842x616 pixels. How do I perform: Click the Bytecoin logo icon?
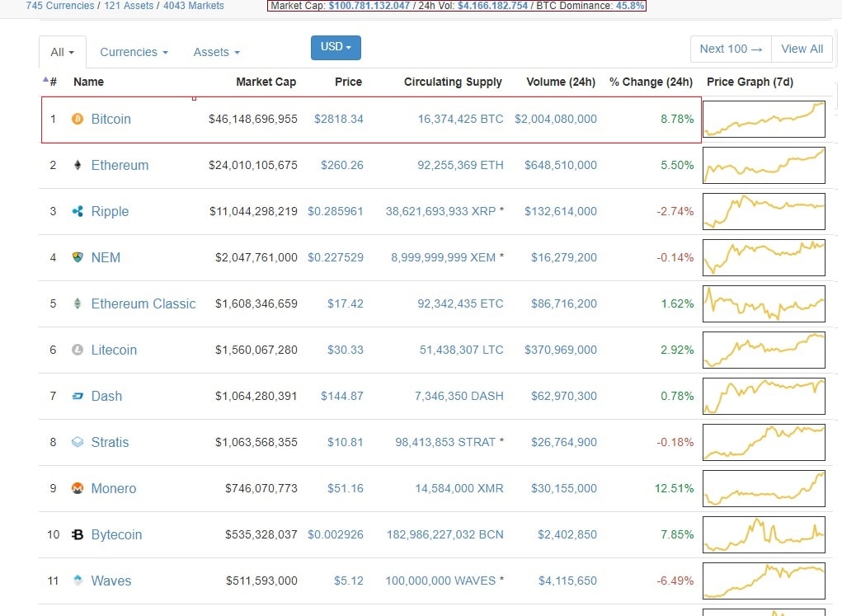click(78, 534)
